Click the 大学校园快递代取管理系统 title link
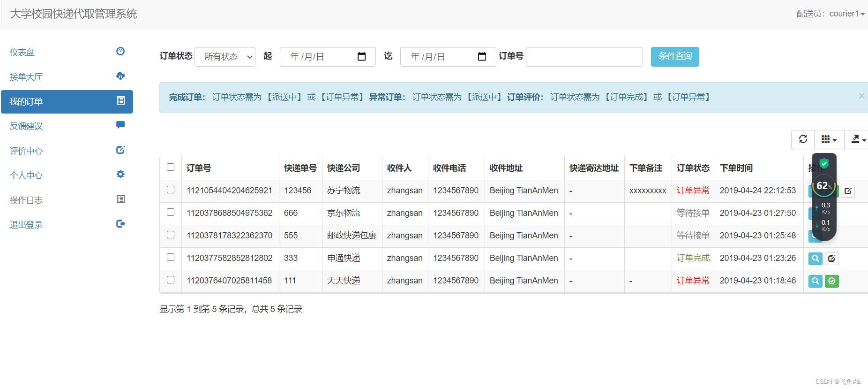868x389 pixels. tap(74, 14)
